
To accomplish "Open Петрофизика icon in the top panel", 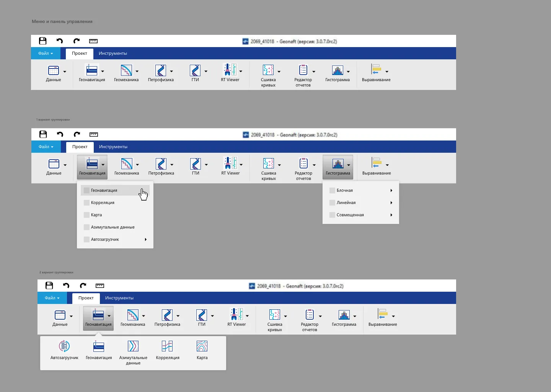I will click(x=161, y=70).
